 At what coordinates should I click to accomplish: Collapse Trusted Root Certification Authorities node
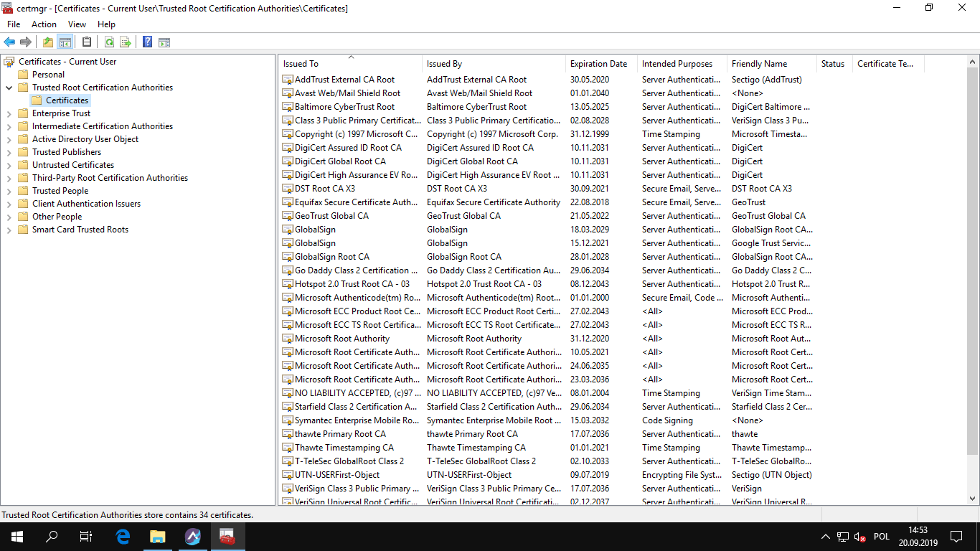pyautogui.click(x=9, y=88)
